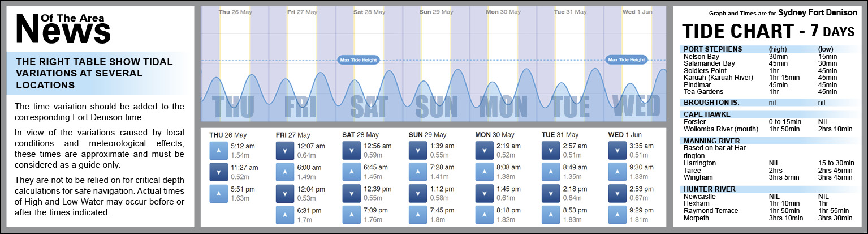Select the Tuesday 8:53 pm high tide icon
The height and width of the screenshot is (234, 868).
[x=550, y=215]
